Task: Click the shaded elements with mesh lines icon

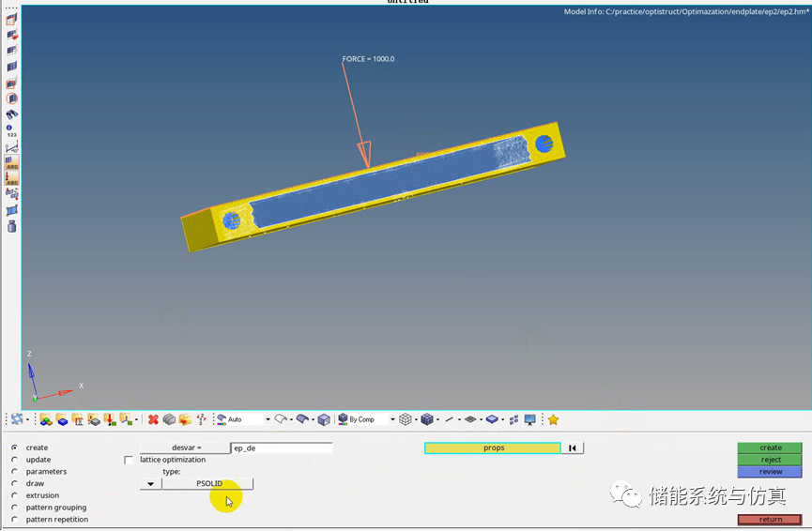Action: [427, 419]
